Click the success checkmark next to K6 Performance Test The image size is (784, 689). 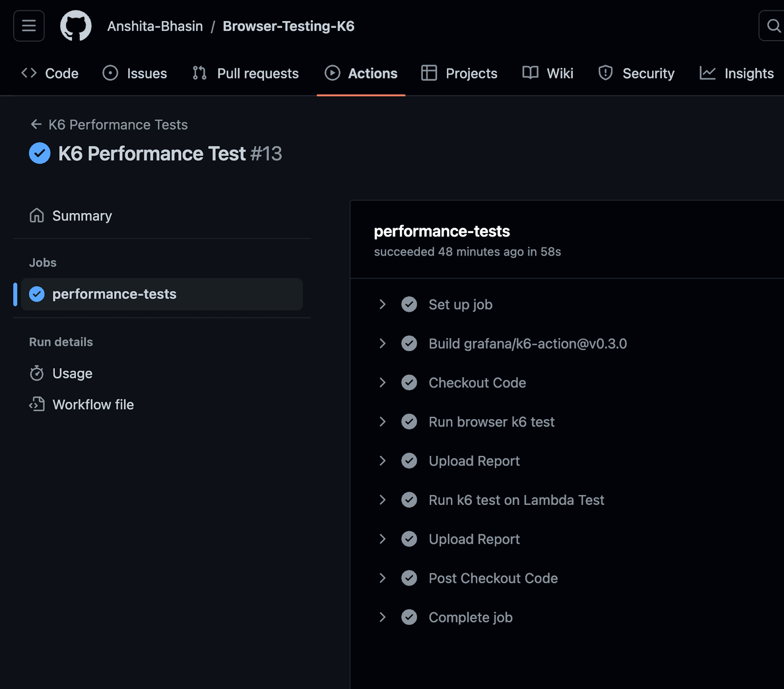coord(39,153)
